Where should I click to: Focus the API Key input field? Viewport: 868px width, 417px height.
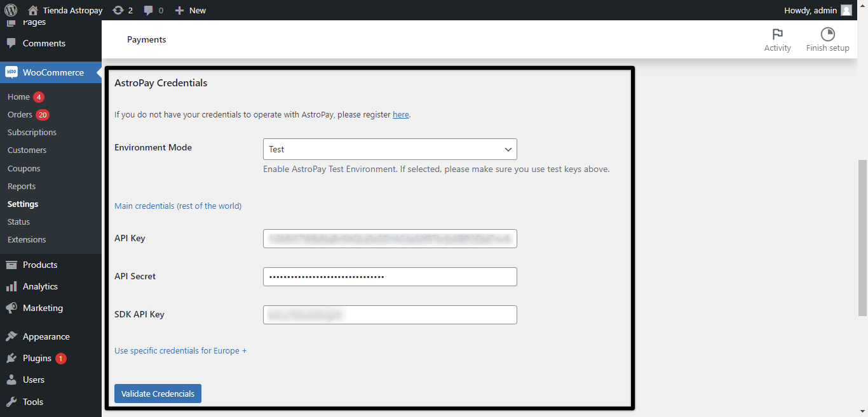click(390, 239)
